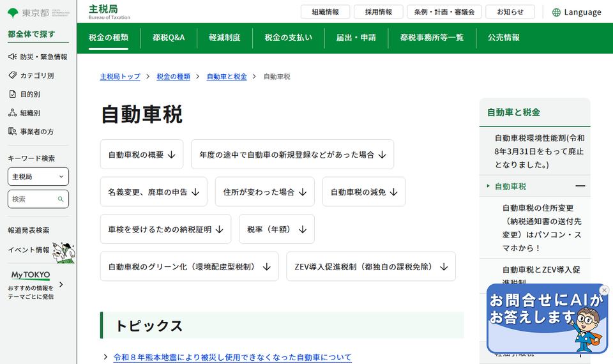Click the search magnifier icon
This screenshot has width=613, height=364.
tap(61, 199)
